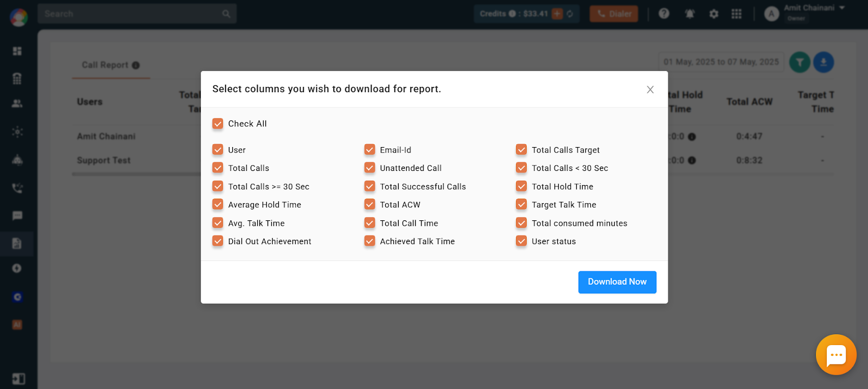
Task: Click the search magnifier icon
Action: 226,14
